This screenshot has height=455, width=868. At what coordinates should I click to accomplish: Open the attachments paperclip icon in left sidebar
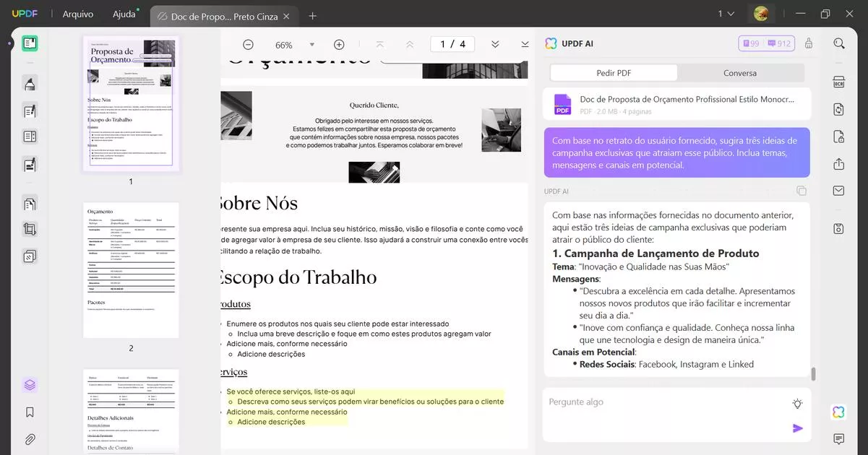coord(29,438)
